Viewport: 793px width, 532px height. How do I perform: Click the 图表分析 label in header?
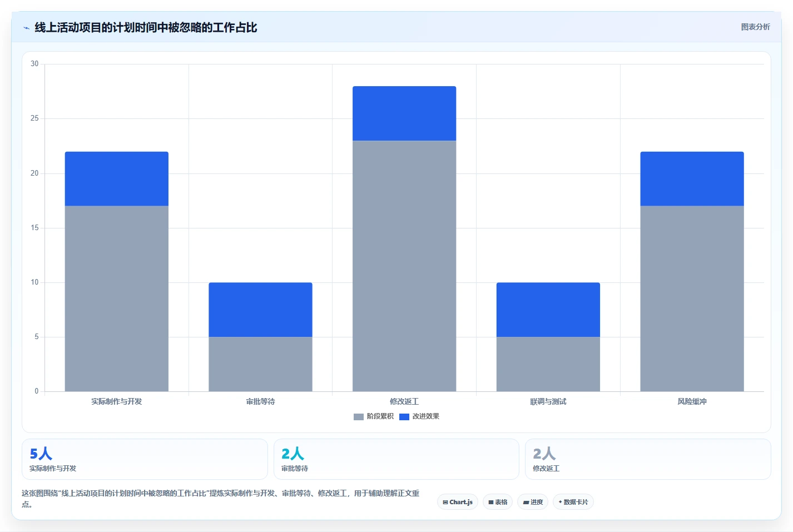[x=755, y=27]
